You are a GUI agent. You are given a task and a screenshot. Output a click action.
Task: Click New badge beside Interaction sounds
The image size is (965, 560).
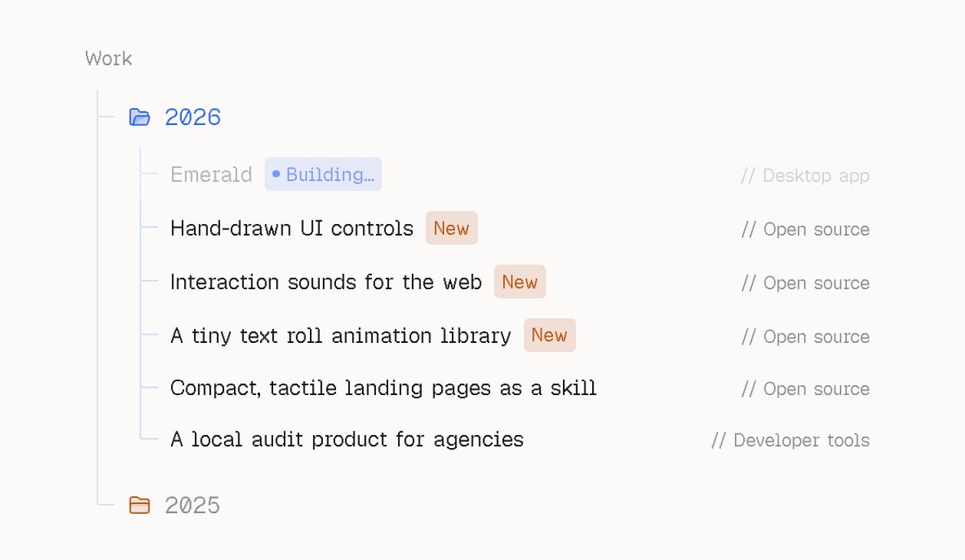coord(520,282)
